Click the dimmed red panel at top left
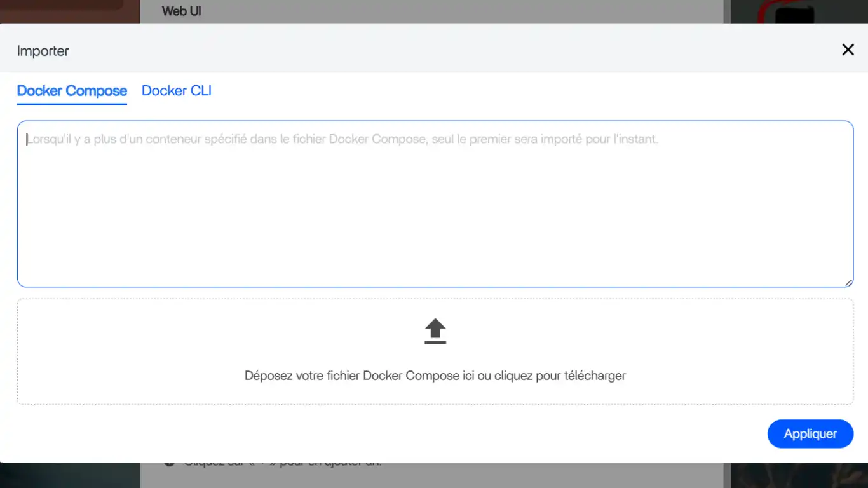Viewport: 868px width, 488px height. point(64,11)
